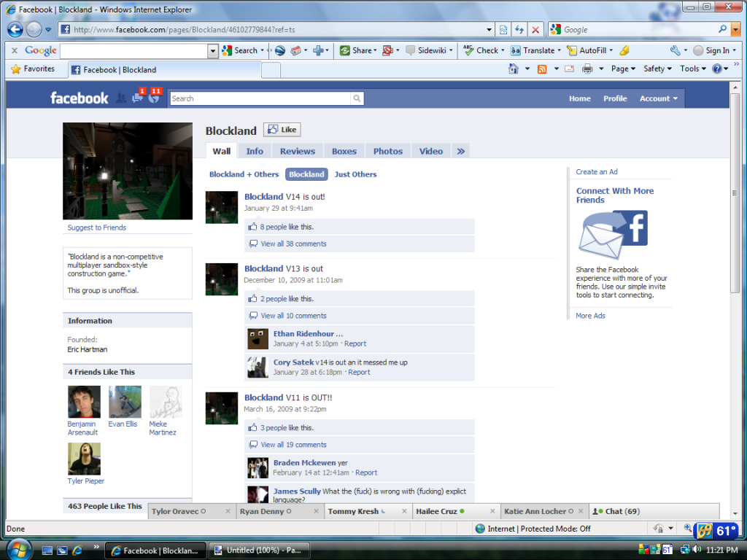Click the magnifier button in Facebook search
Image resolution: width=747 pixels, height=560 pixels.
[357, 98]
